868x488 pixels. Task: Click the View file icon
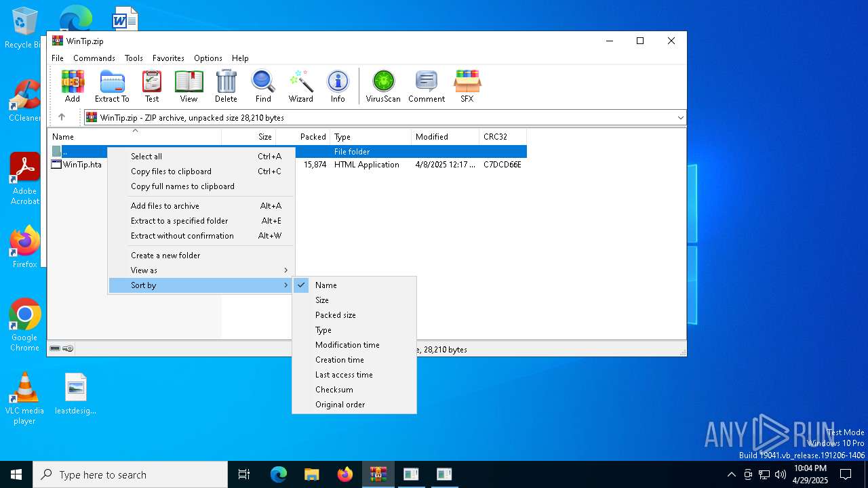189,86
